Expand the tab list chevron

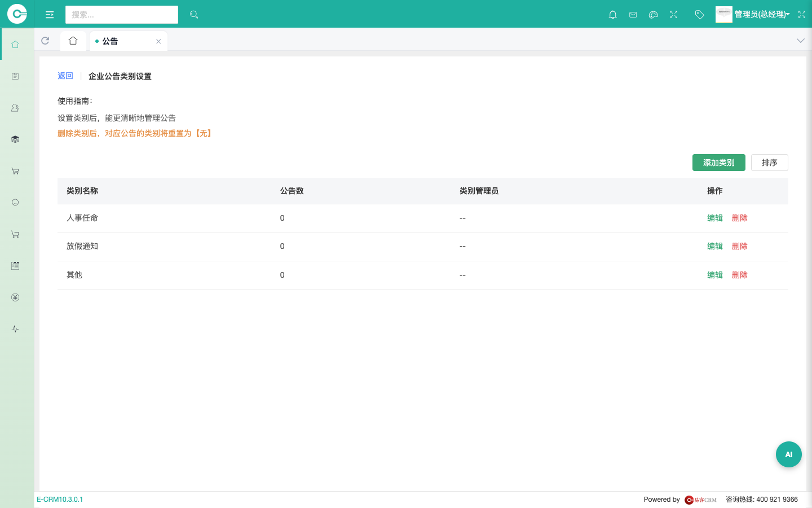click(x=800, y=41)
